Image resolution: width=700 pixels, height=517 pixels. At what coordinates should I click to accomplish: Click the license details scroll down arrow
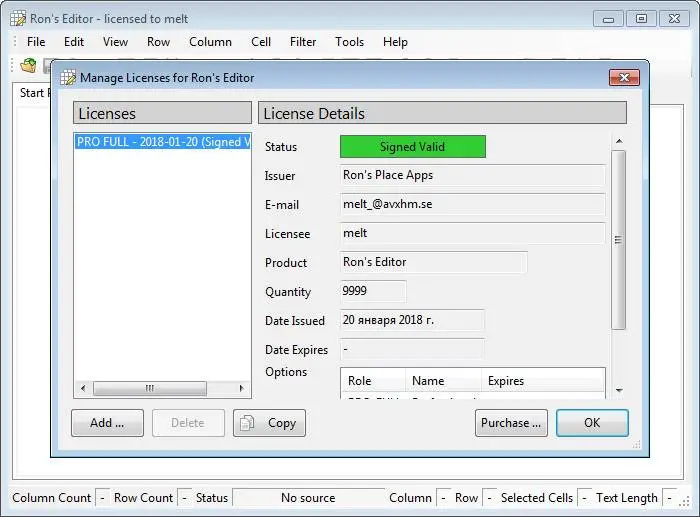(x=619, y=390)
